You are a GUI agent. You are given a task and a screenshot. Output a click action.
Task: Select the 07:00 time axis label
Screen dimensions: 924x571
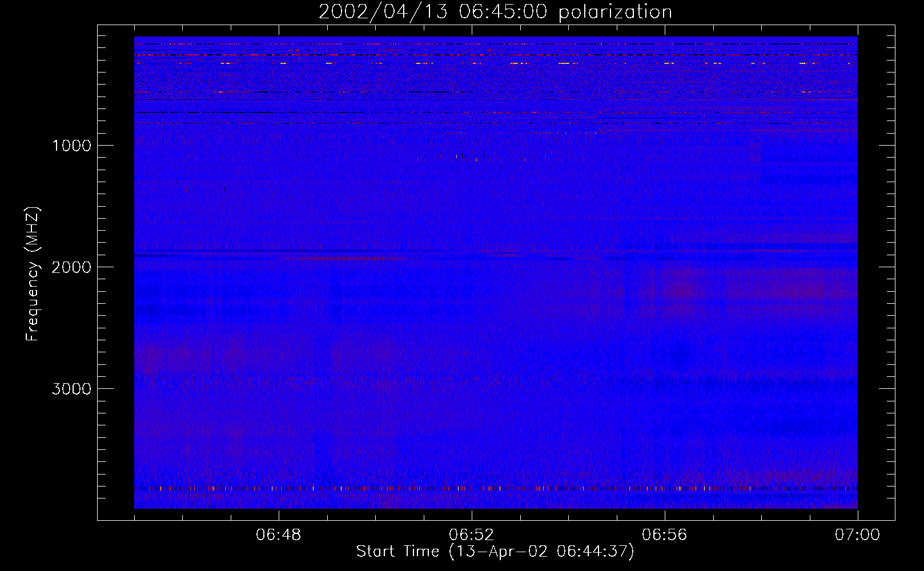857,534
